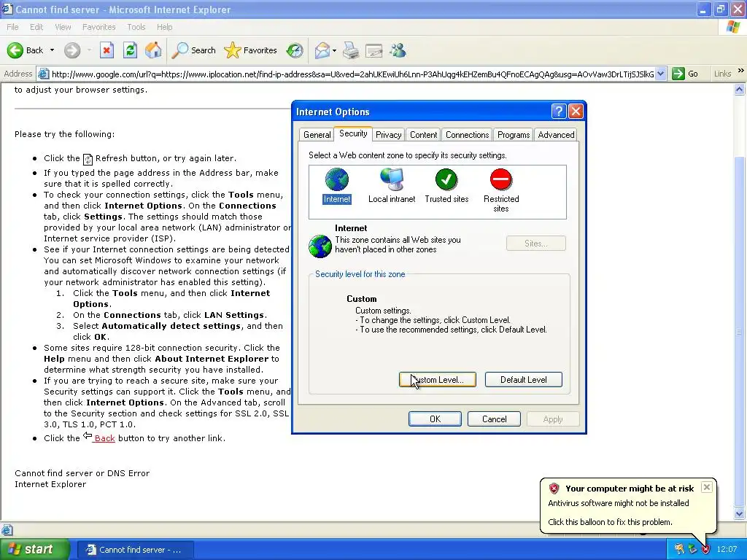Click the Stop toolbar icon

(107, 50)
